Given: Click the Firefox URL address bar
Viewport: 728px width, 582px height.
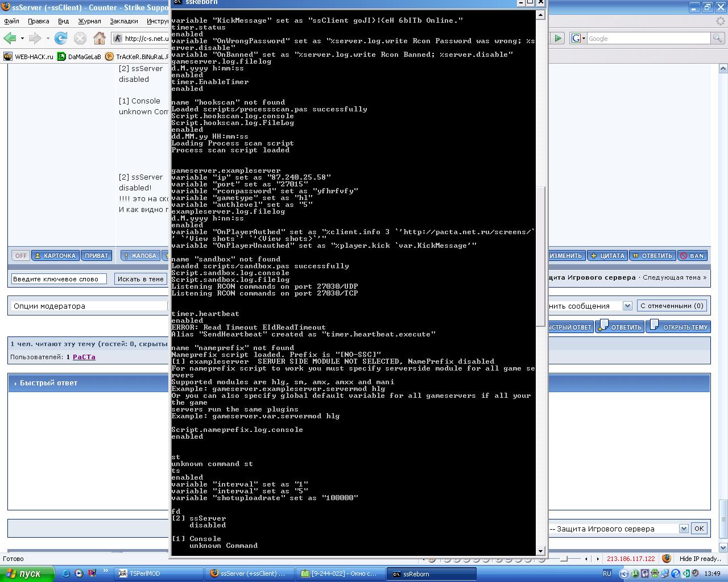Looking at the screenshot, I should tap(147, 39).
